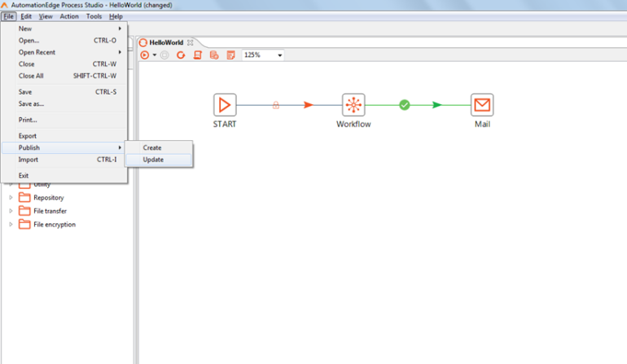Choose Close from the File menu

pyautogui.click(x=65, y=64)
